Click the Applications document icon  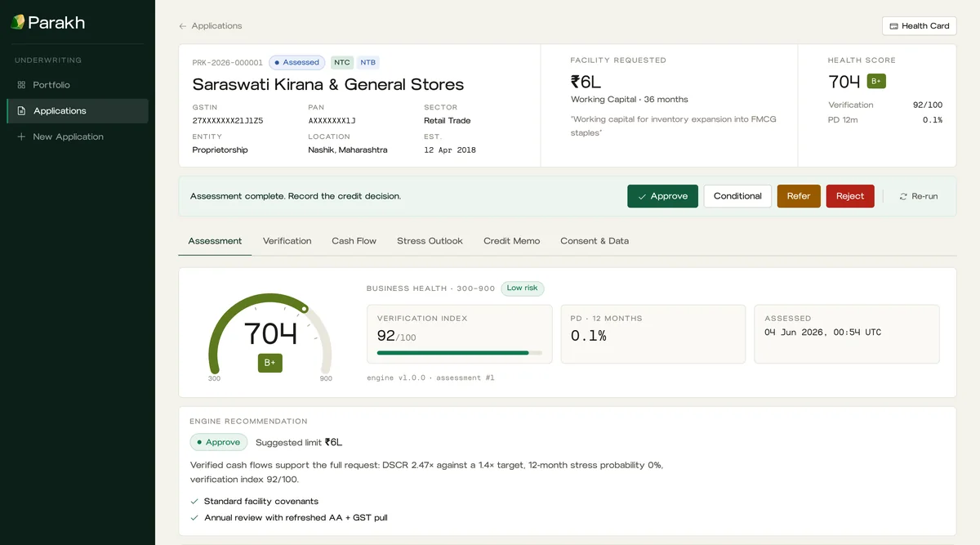click(x=21, y=111)
